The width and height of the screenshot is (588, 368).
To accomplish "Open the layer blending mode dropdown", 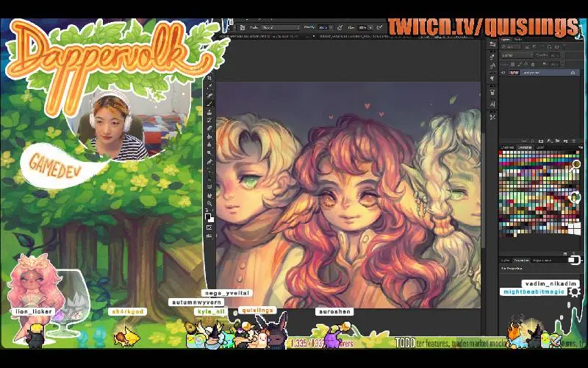I will (517, 55).
